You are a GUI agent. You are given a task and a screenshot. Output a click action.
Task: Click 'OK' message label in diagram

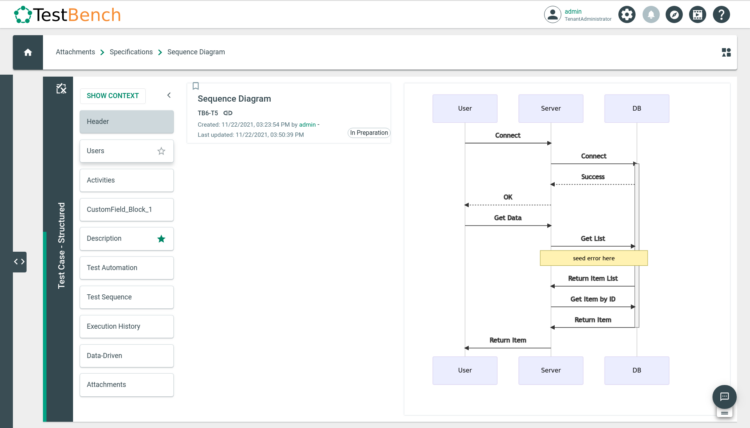click(x=508, y=197)
